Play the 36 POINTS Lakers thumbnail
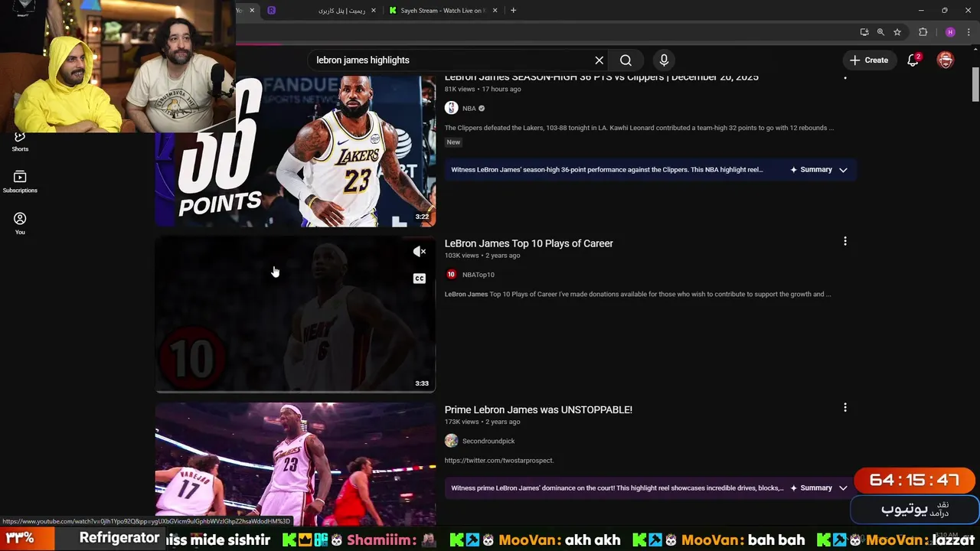980x551 pixels. pos(296,151)
